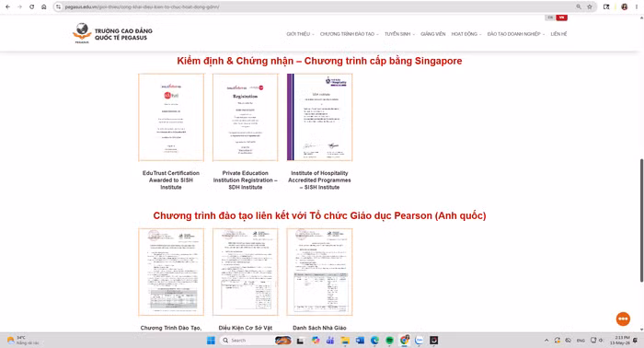The width and height of the screenshot is (644, 348).
Task: Open the dark square app on taskbar
Action: [433, 341]
